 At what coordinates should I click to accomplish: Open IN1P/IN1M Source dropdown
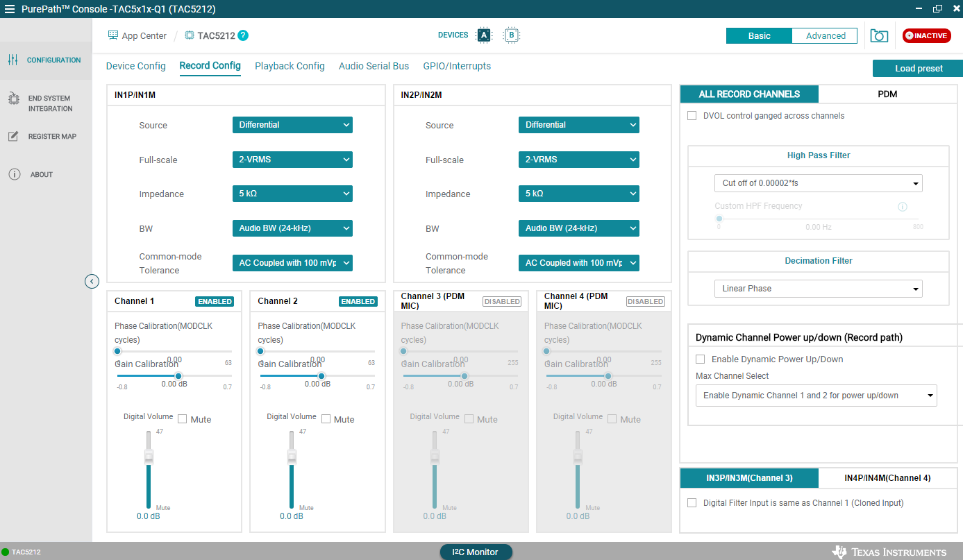[292, 125]
